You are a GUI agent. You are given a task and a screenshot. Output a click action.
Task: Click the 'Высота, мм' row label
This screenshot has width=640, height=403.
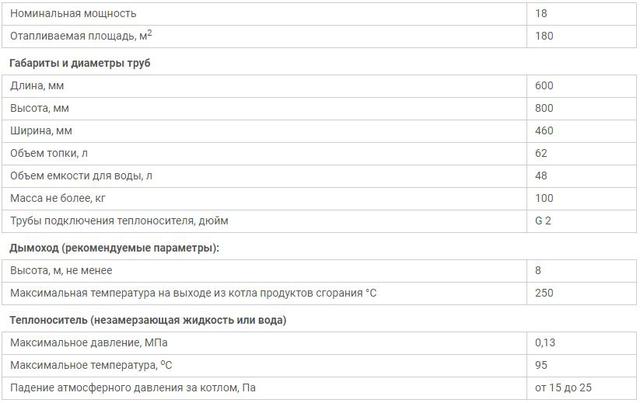coord(40,108)
